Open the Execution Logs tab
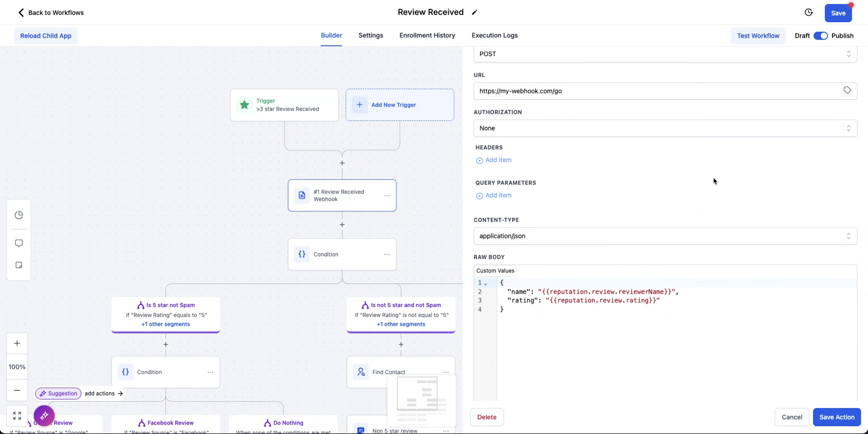Viewport: 868px width, 434px height. click(x=494, y=35)
